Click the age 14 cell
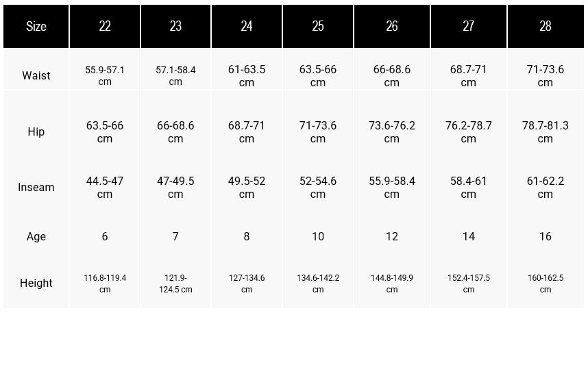This screenshot has width=588, height=378. (x=468, y=236)
